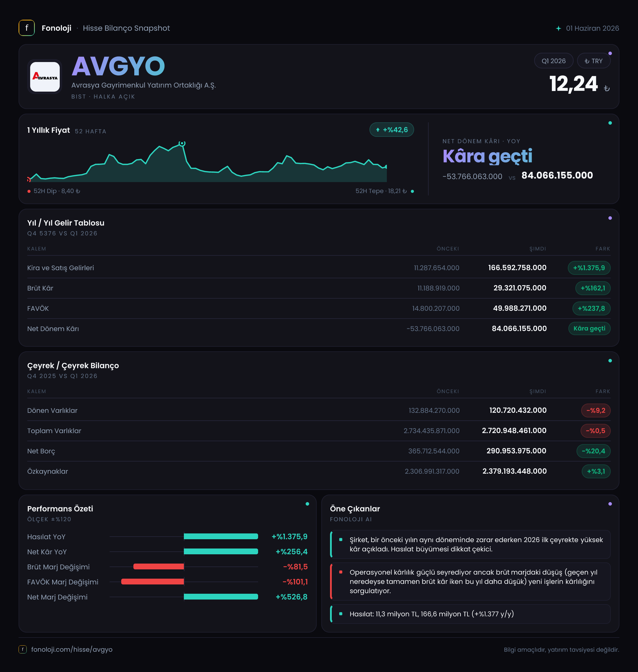638x672 pixels.
Task: Click the Çeyrek / Çeyrek Bilanço heading
Action: pyautogui.click(x=73, y=365)
